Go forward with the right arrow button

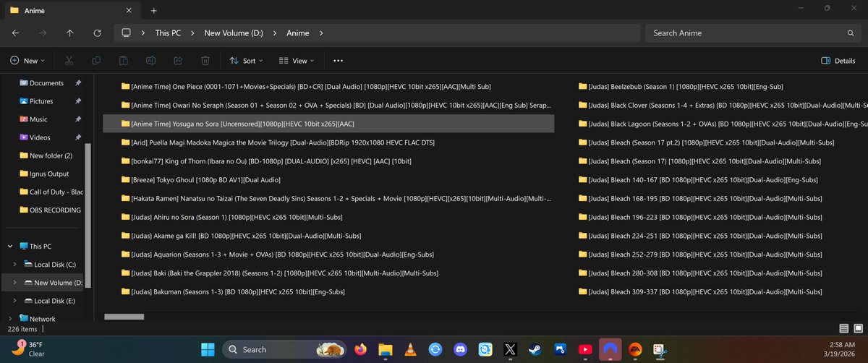pos(43,33)
